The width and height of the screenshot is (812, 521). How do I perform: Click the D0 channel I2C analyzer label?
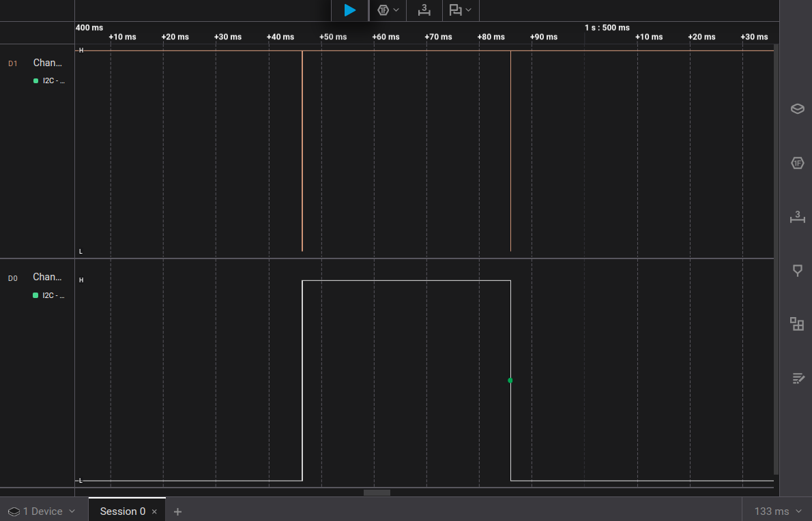(x=52, y=296)
